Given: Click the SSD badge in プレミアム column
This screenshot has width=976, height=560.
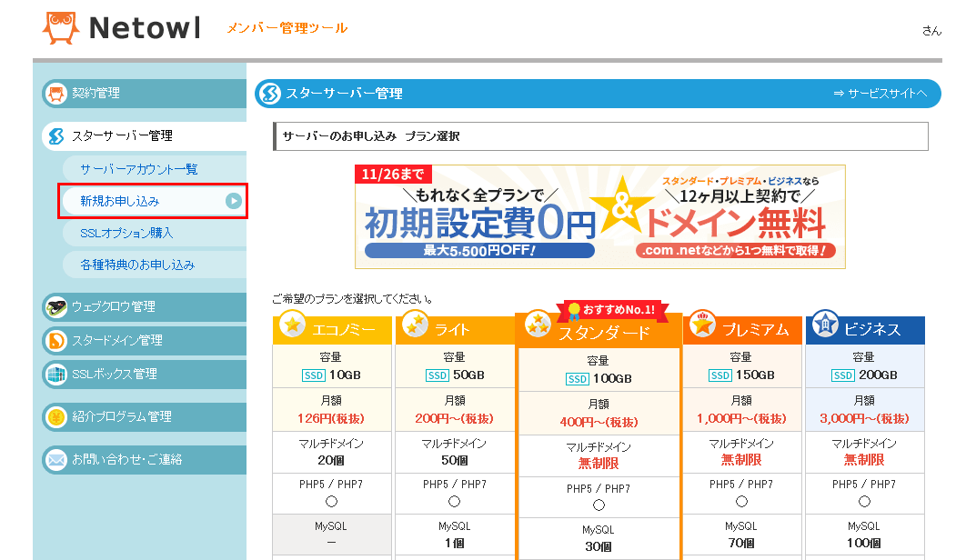Looking at the screenshot, I should pyautogui.click(x=720, y=375).
